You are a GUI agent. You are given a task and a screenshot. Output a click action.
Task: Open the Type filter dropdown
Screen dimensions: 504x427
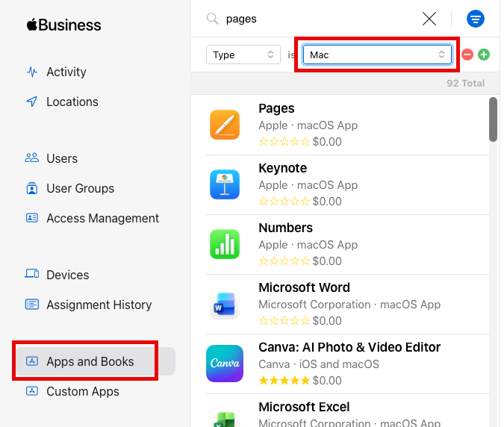[x=243, y=54]
